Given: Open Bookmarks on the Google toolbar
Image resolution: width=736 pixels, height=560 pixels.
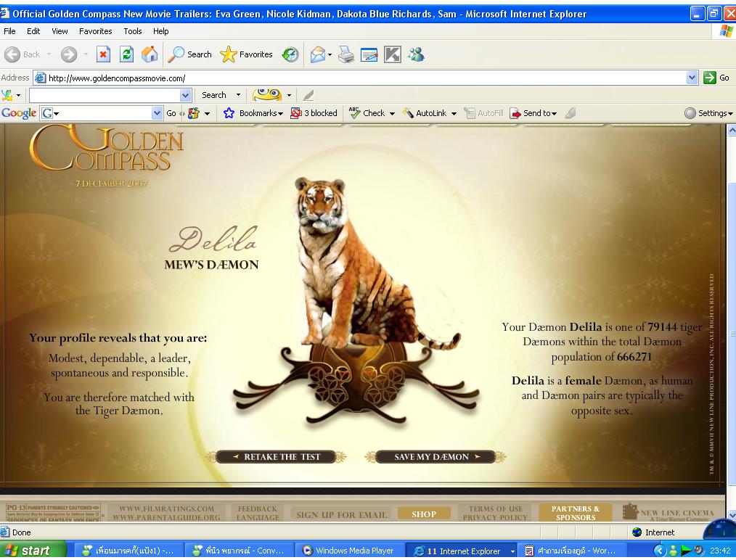Looking at the screenshot, I should 253,113.
